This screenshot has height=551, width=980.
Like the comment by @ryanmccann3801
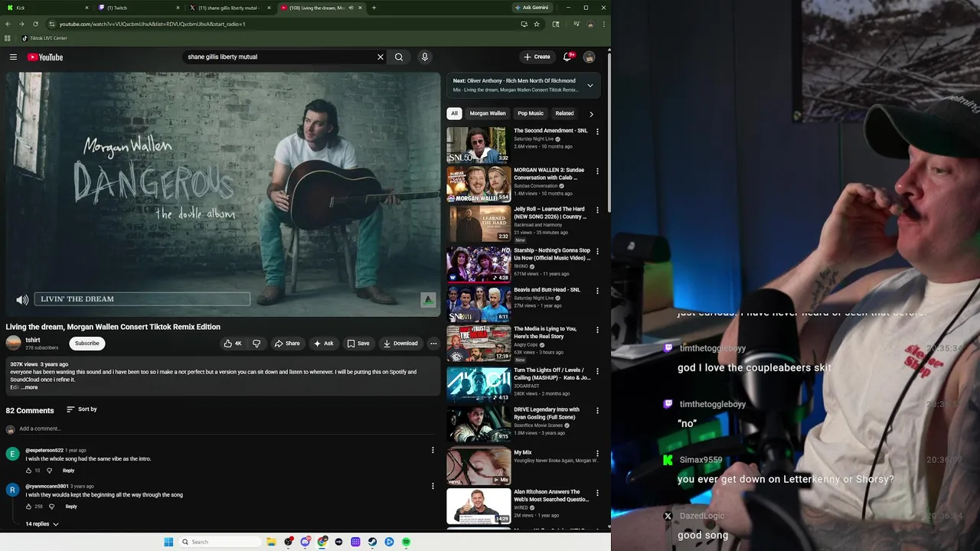[29, 507]
